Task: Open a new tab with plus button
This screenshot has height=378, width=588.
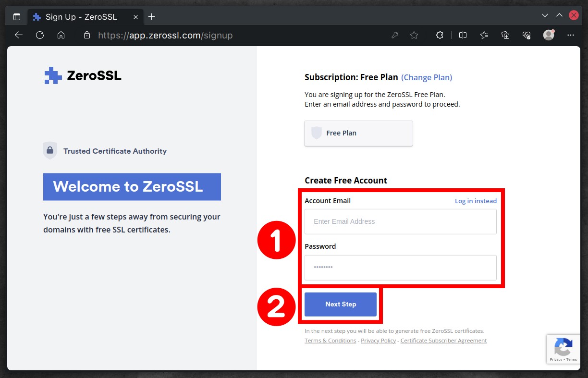Action: click(152, 17)
